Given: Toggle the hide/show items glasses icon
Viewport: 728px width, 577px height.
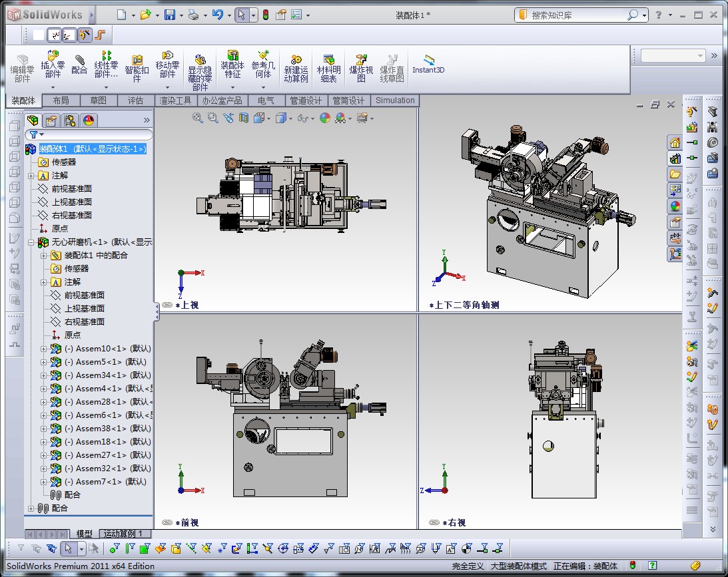Looking at the screenshot, I should 302,118.
